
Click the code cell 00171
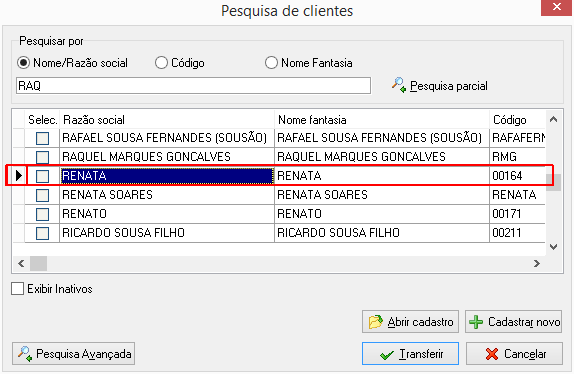[517, 214]
